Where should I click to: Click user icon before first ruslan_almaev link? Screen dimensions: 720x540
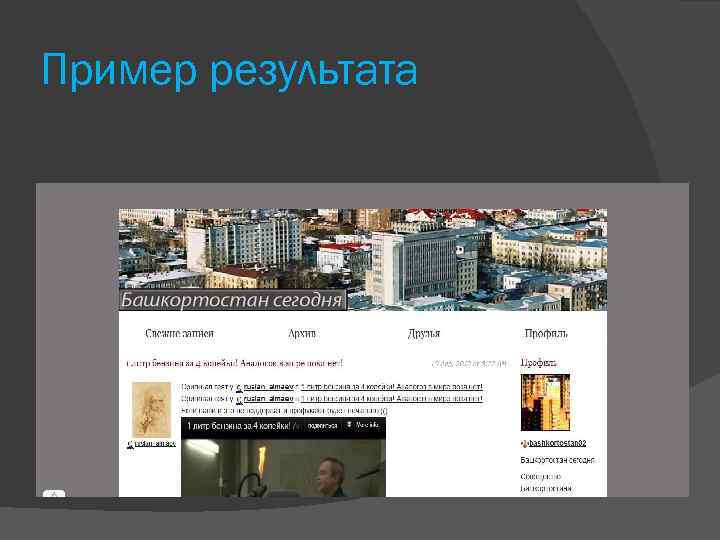click(x=239, y=388)
